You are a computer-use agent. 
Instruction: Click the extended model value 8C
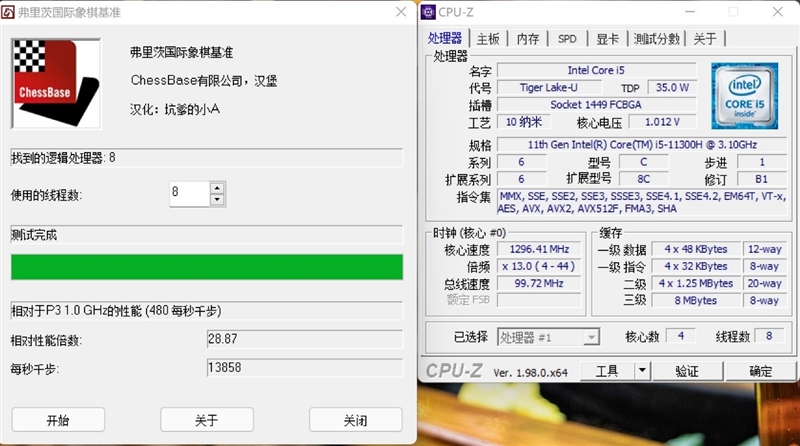[x=643, y=179]
